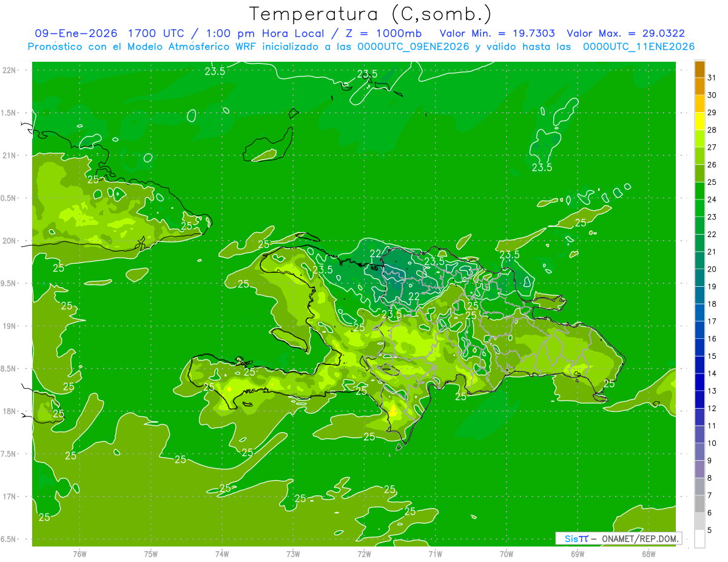Click the '69W' longitude axis label
The image size is (728, 562).
578,554
